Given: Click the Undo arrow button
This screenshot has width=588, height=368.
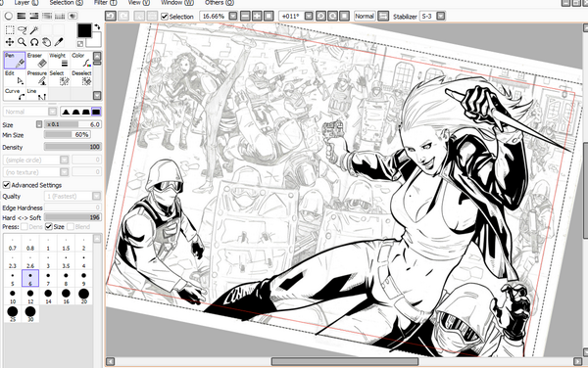Looking at the screenshot, I should tap(110, 16).
